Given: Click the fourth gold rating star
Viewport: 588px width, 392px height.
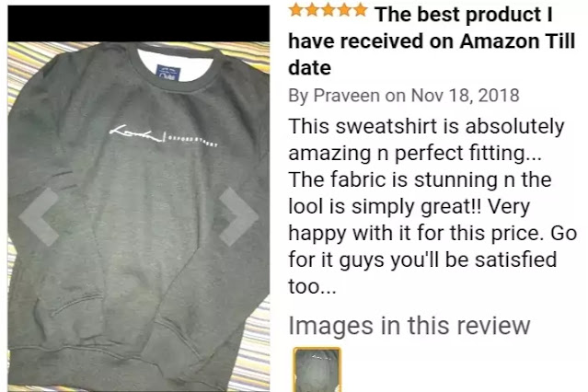Looking at the screenshot, I should pyautogui.click(x=344, y=10).
